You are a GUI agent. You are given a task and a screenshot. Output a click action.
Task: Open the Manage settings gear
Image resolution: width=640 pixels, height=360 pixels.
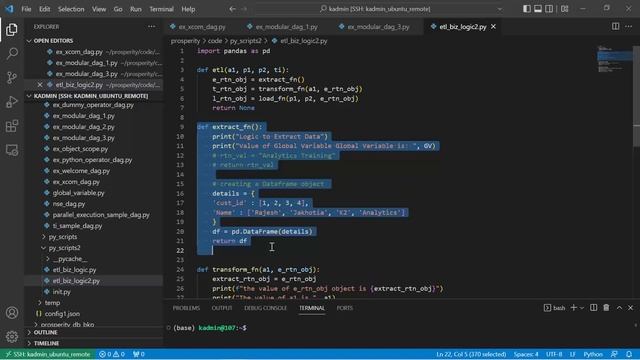[x=12, y=337]
